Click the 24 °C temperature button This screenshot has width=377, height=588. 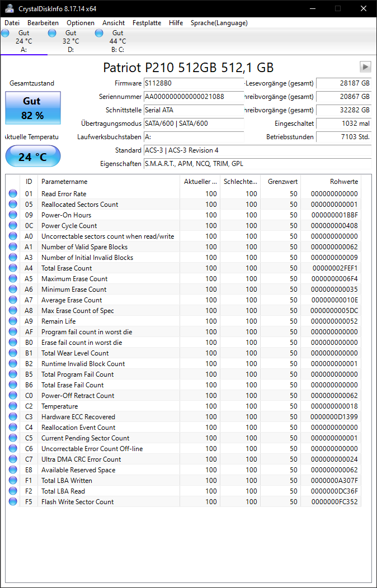click(32, 156)
